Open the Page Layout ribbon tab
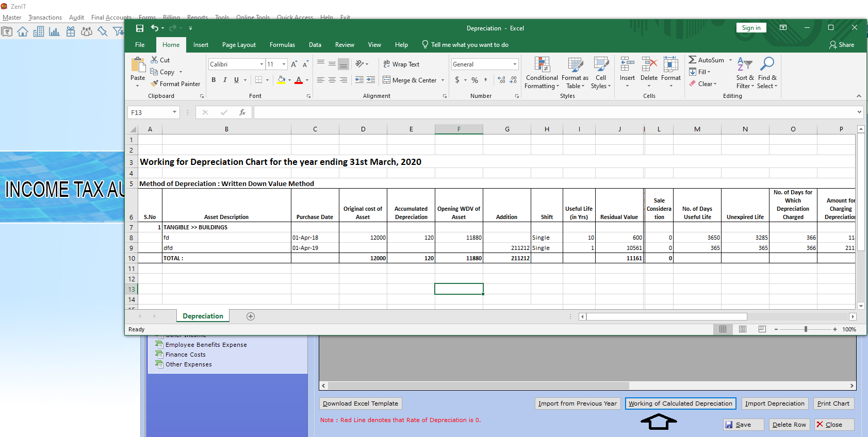The image size is (868, 437). 239,45
